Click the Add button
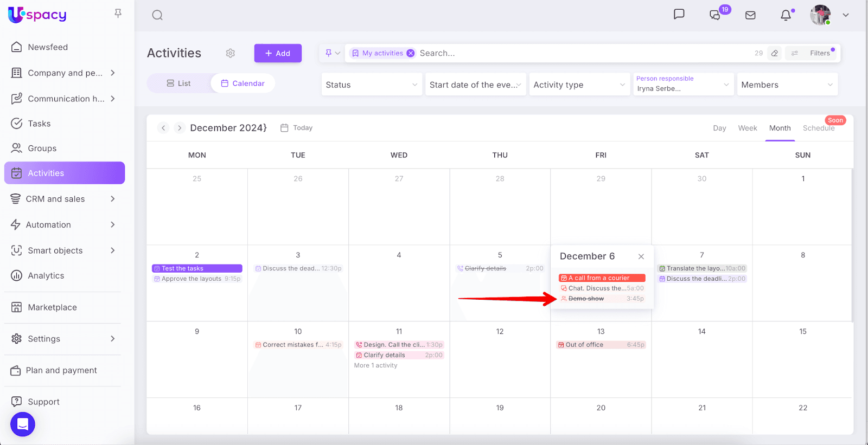 [278, 53]
